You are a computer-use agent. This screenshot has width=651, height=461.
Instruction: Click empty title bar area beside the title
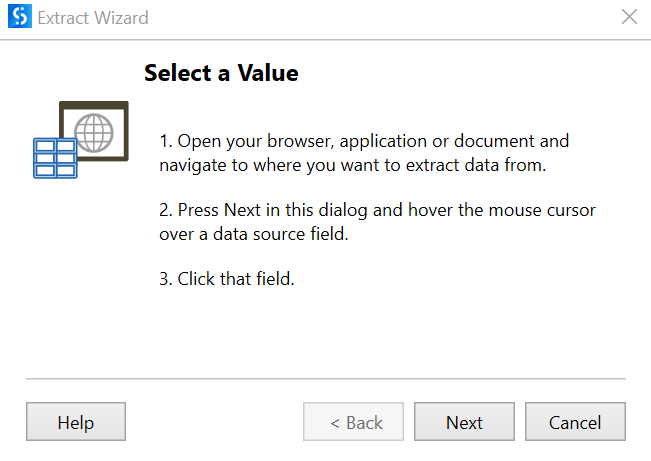point(382,18)
